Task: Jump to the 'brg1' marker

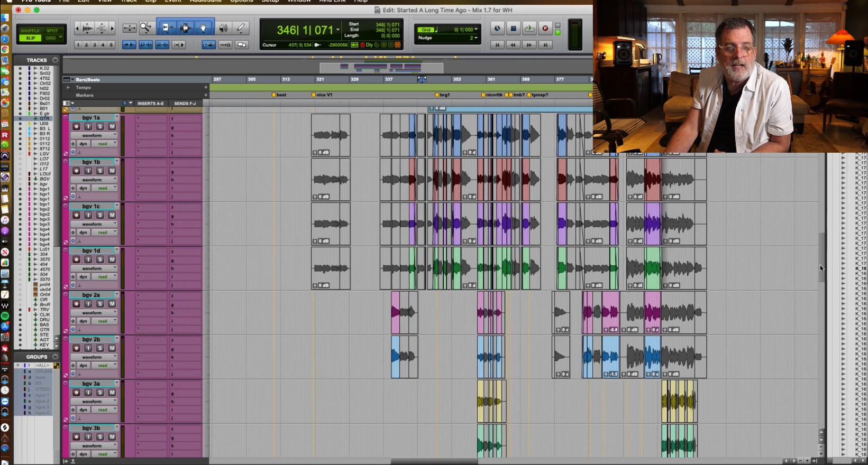Action: (x=442, y=95)
